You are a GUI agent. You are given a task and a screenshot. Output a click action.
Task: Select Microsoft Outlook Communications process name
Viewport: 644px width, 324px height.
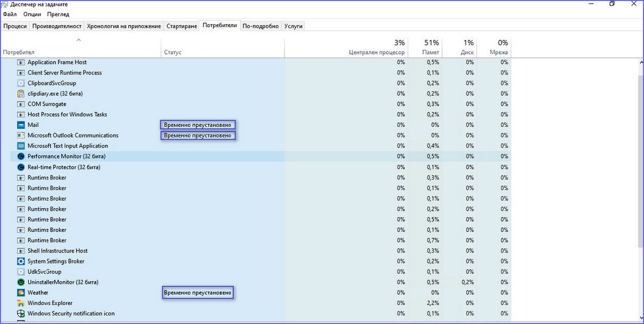73,136
